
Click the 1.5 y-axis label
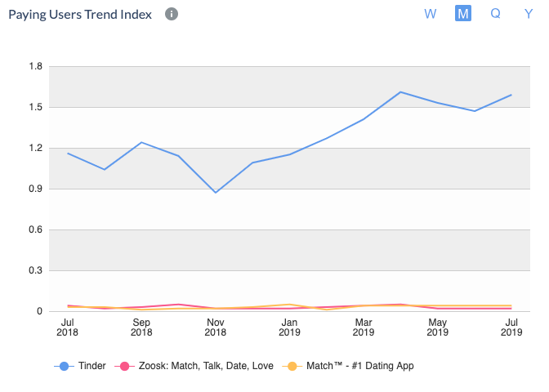point(35,107)
